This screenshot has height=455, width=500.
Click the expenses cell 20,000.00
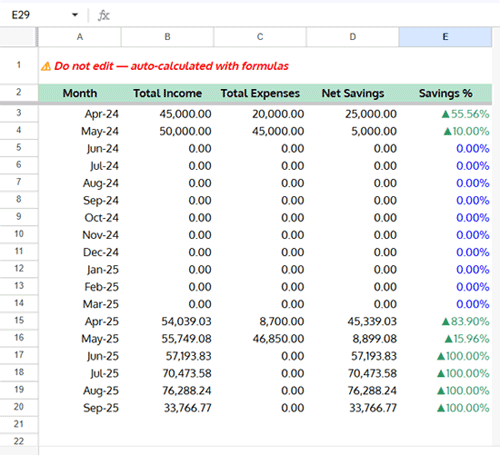[x=260, y=114]
